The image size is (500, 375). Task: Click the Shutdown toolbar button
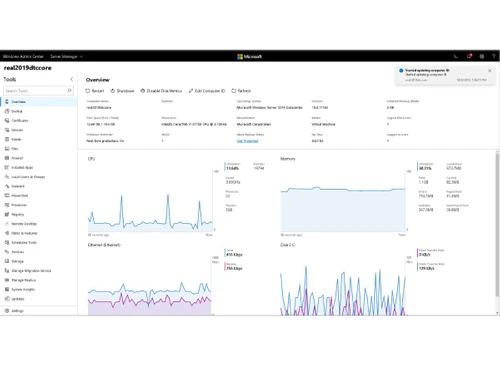click(x=122, y=91)
